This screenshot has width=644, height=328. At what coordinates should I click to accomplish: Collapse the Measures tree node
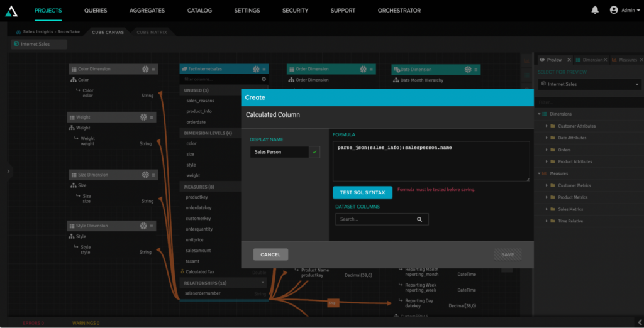click(x=539, y=173)
